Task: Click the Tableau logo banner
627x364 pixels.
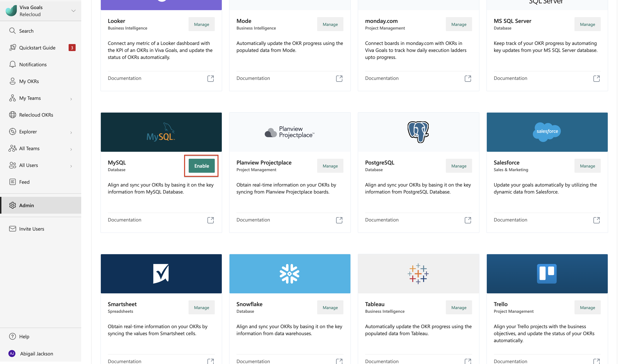Action: (419, 274)
